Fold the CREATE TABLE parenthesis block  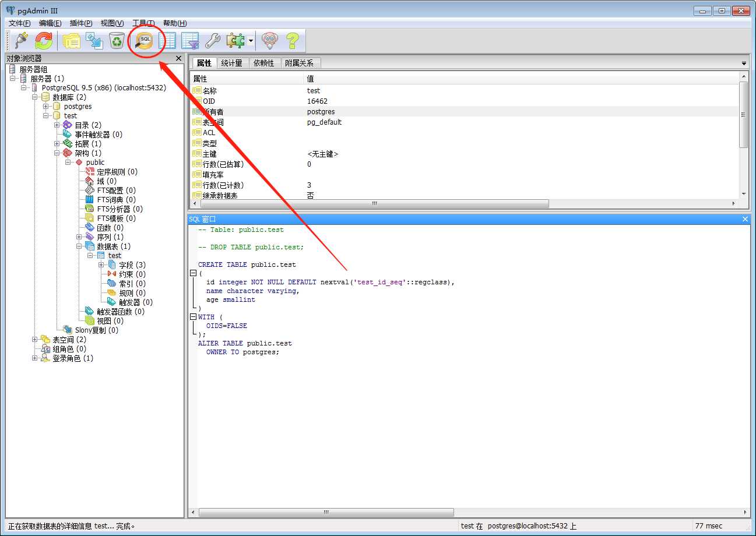193,273
